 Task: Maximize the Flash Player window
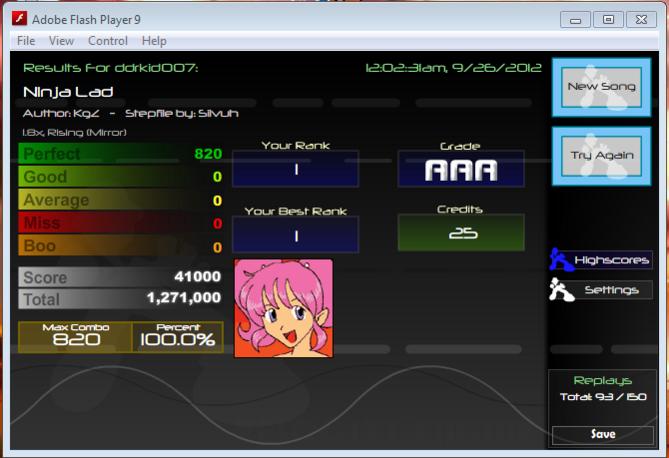(x=608, y=20)
